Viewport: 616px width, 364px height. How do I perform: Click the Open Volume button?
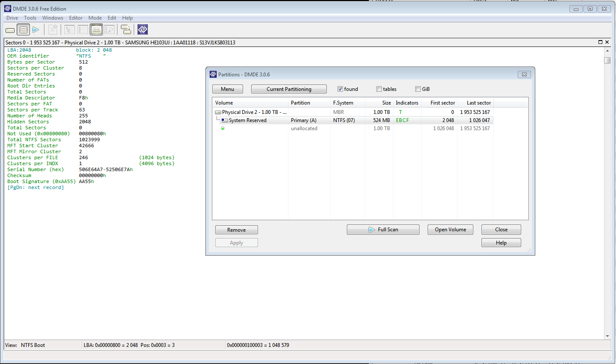tap(450, 230)
